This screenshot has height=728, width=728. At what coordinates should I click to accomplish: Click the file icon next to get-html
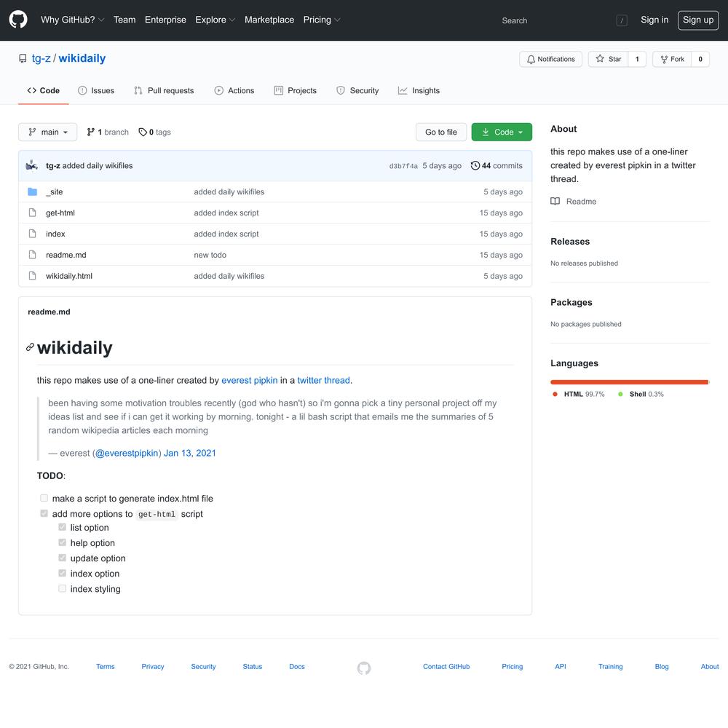(33, 213)
